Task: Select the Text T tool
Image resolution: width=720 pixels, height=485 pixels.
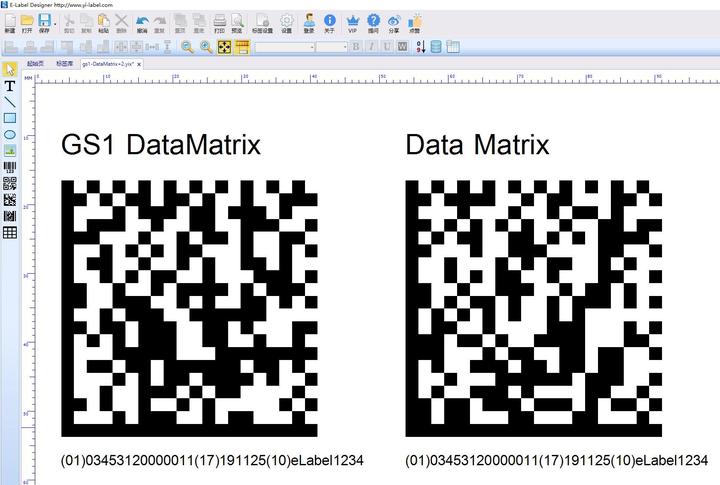Action: (10, 86)
